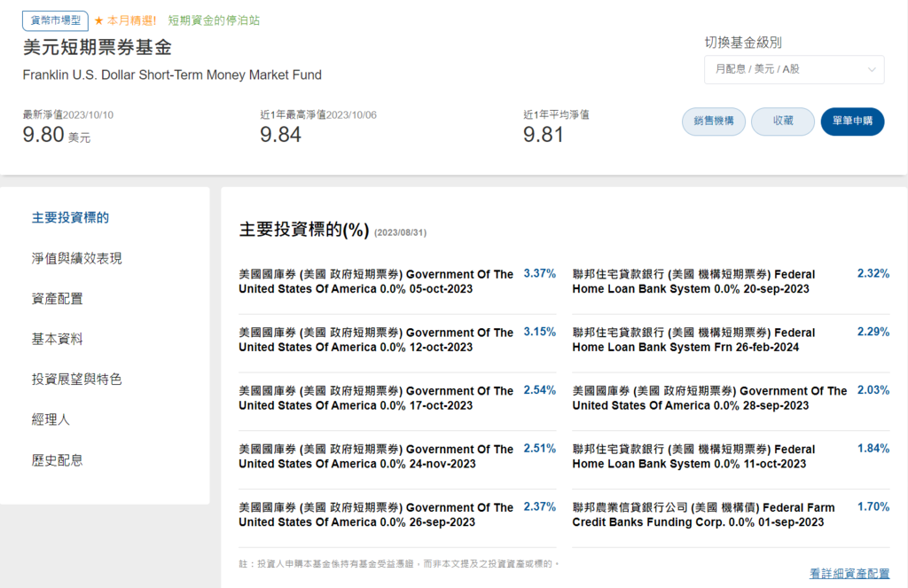The width and height of the screenshot is (908, 588).
Task: Click the holding maturing 24-nov-2023
Action: pos(376,457)
